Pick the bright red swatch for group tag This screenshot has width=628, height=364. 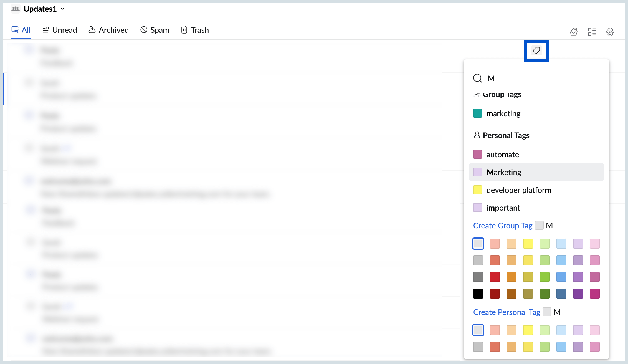pos(495,277)
